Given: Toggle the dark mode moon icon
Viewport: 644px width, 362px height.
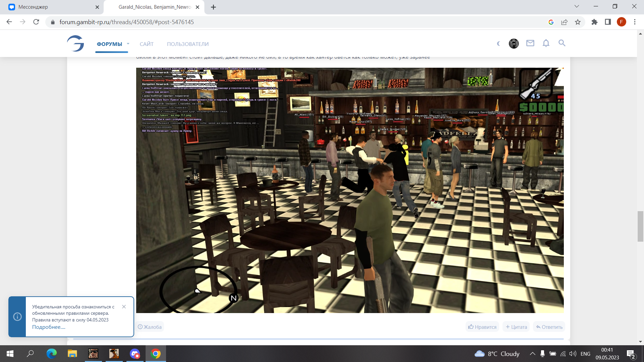Looking at the screenshot, I should coord(498,44).
